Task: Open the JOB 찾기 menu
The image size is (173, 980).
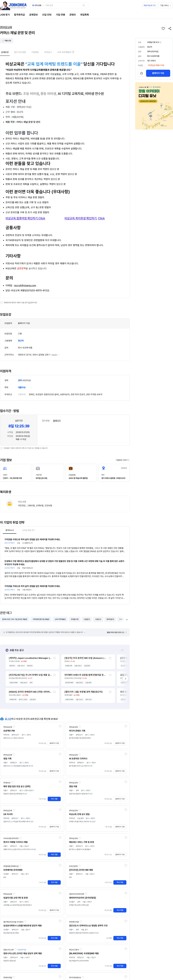Action: (x=5, y=15)
